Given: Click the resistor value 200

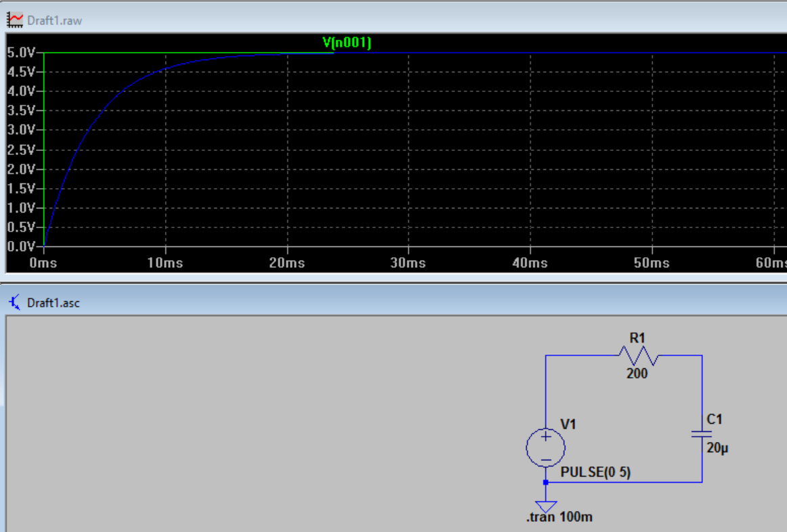Looking at the screenshot, I should 637,373.
